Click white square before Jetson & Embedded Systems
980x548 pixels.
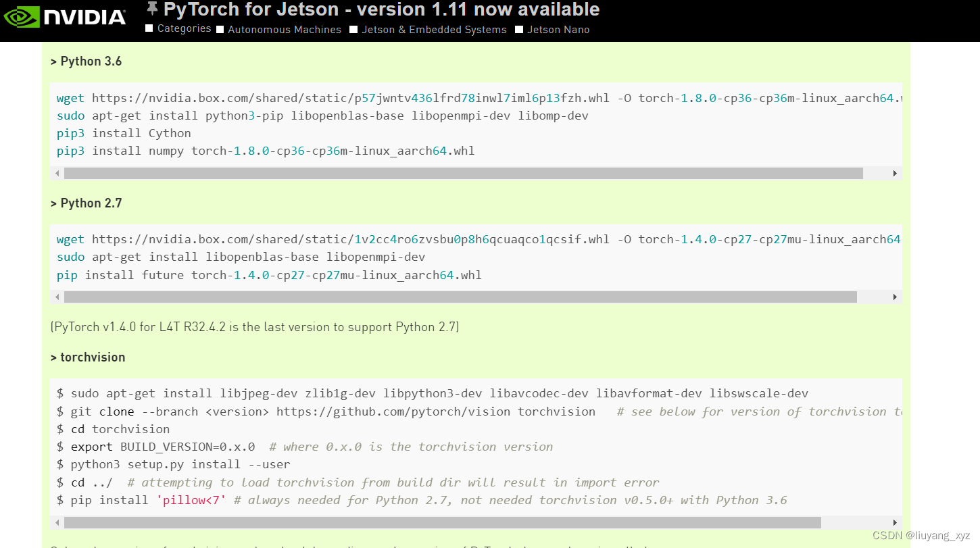(x=353, y=29)
